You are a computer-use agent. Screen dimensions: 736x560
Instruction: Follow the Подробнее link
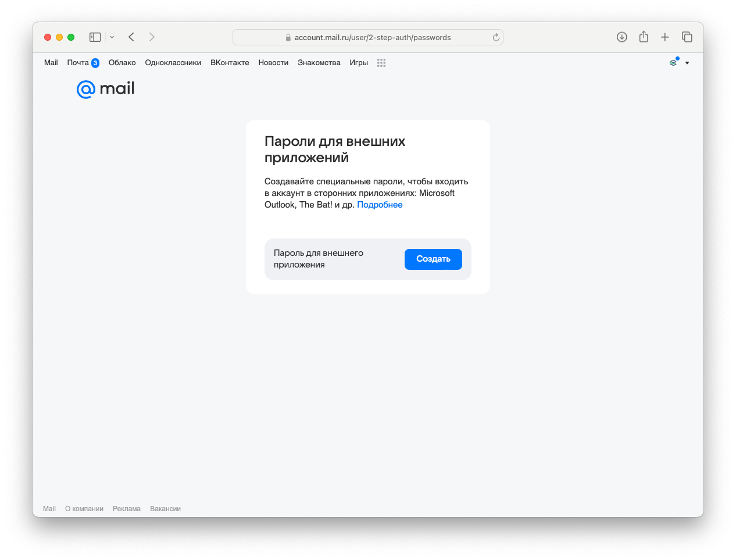[x=380, y=205]
